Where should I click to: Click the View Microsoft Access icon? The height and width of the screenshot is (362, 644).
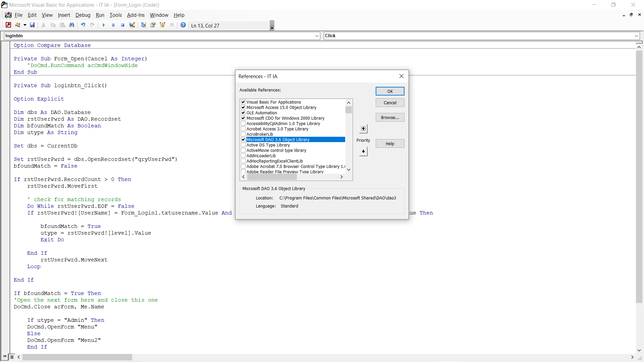pyautogui.click(x=8, y=25)
